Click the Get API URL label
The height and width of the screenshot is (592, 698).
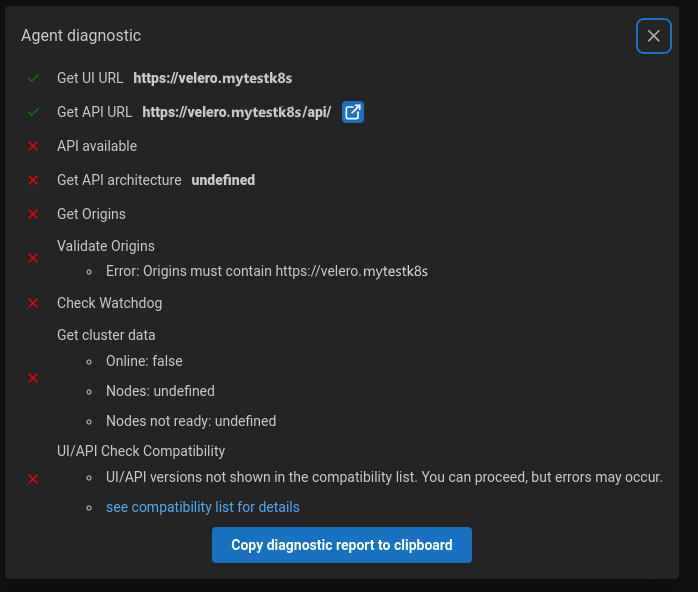coord(94,112)
